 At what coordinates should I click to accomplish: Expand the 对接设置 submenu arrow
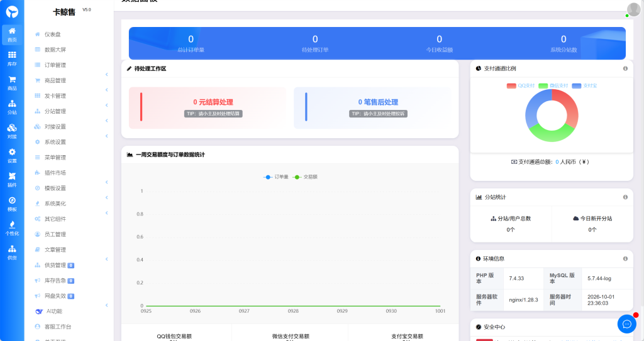tap(106, 121)
